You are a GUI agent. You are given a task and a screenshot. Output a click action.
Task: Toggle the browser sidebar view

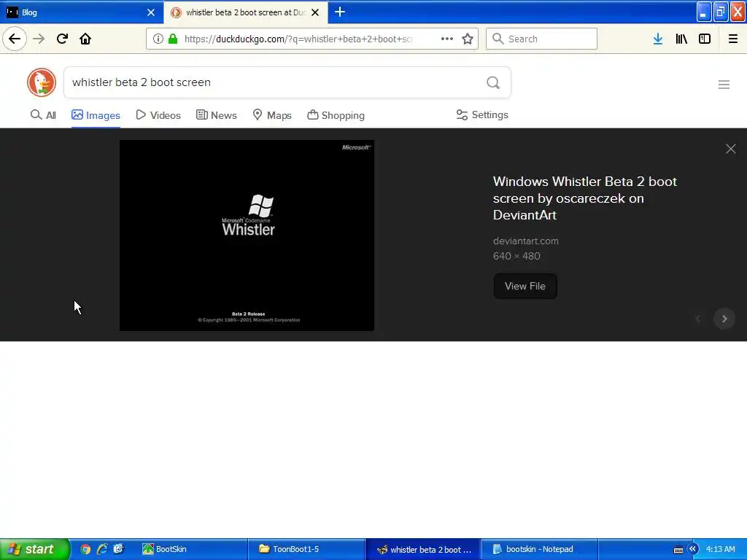click(x=705, y=39)
